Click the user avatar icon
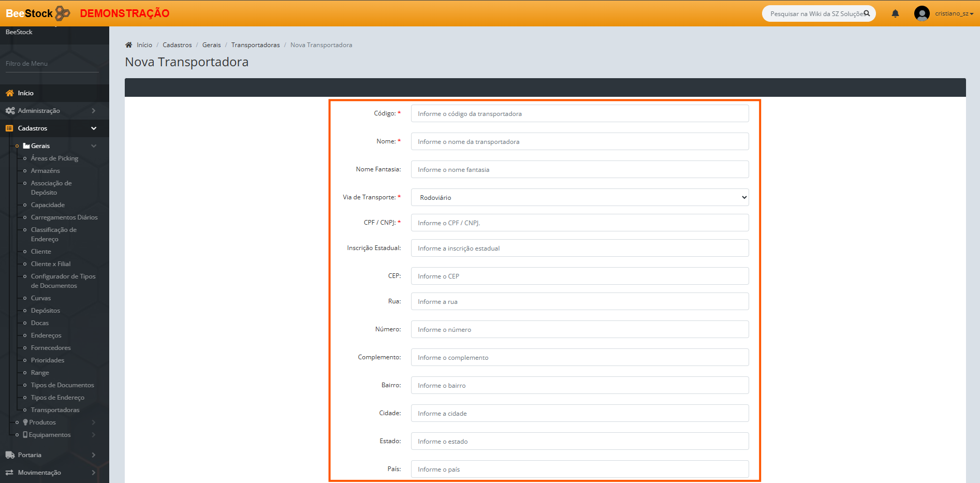 pos(922,13)
